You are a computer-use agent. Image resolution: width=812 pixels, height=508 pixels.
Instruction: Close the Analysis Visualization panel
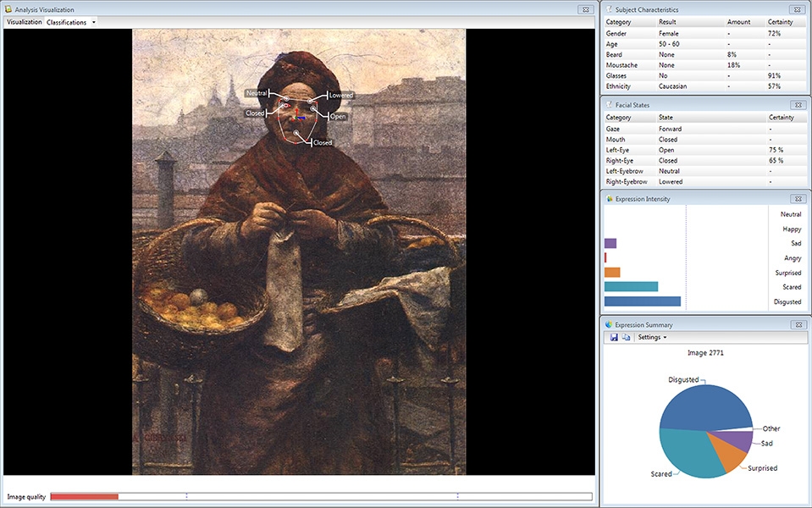pos(585,9)
